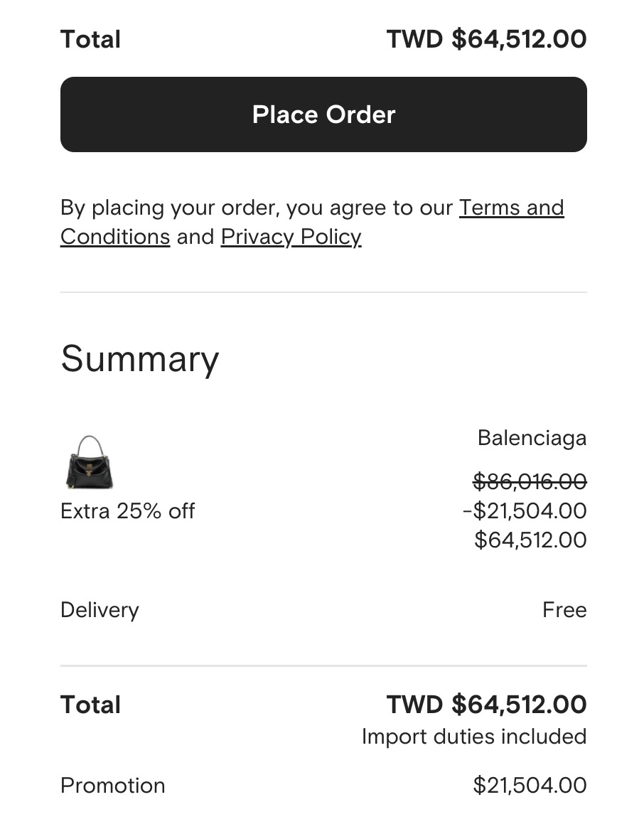
Task: Select the Balenciaga brand name
Action: click(532, 438)
